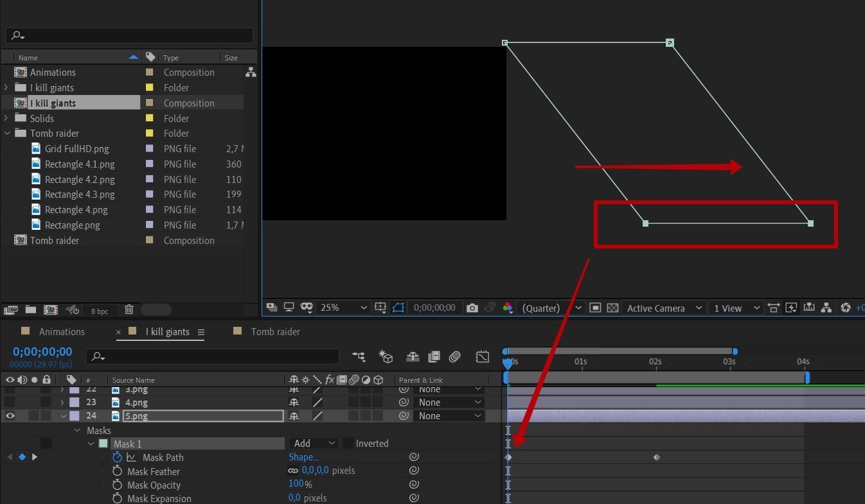Screen dimensions: 865x504
Task: Toggle hide shy layers icon in timeline
Action: (413, 356)
